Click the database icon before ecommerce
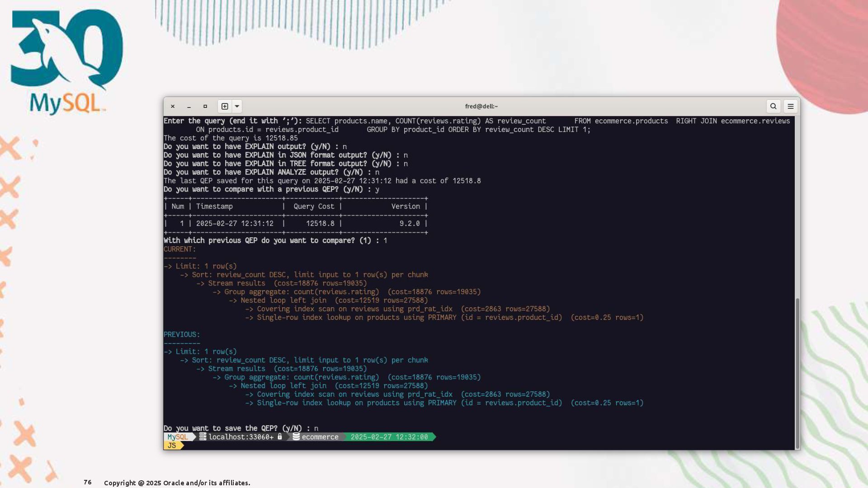Viewport: 868px width, 488px height. (x=296, y=436)
